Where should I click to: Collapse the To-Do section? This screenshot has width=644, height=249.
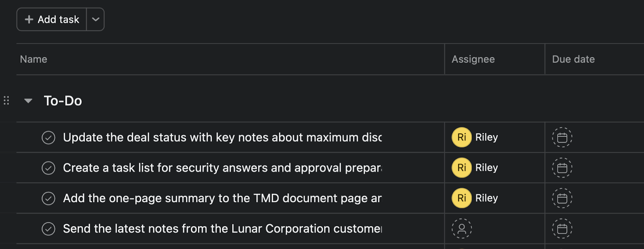coord(28,101)
